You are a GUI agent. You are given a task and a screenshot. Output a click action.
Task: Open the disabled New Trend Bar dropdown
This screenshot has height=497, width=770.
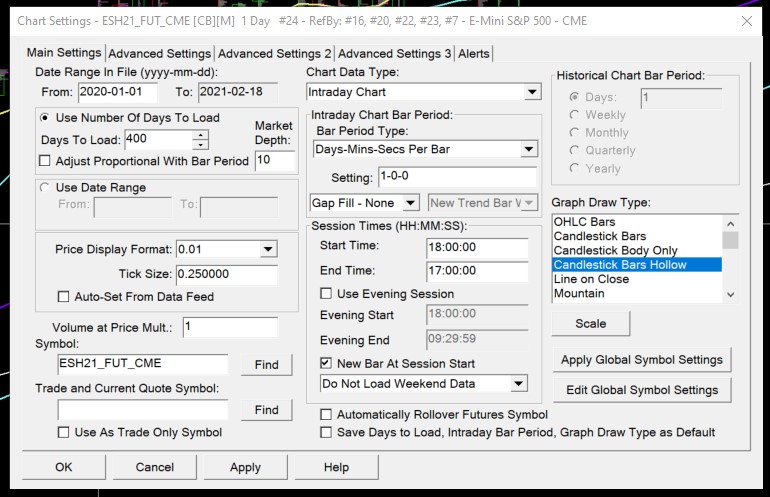click(x=529, y=203)
